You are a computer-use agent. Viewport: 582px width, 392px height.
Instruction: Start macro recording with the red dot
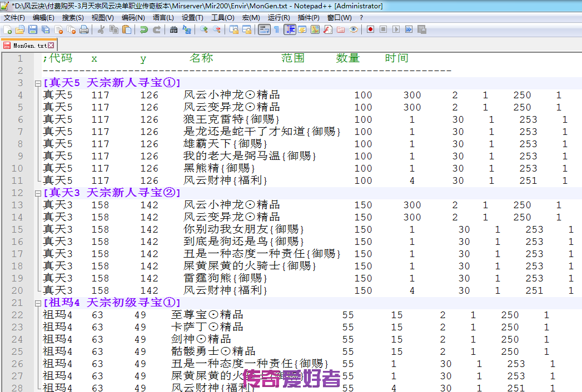370,29
